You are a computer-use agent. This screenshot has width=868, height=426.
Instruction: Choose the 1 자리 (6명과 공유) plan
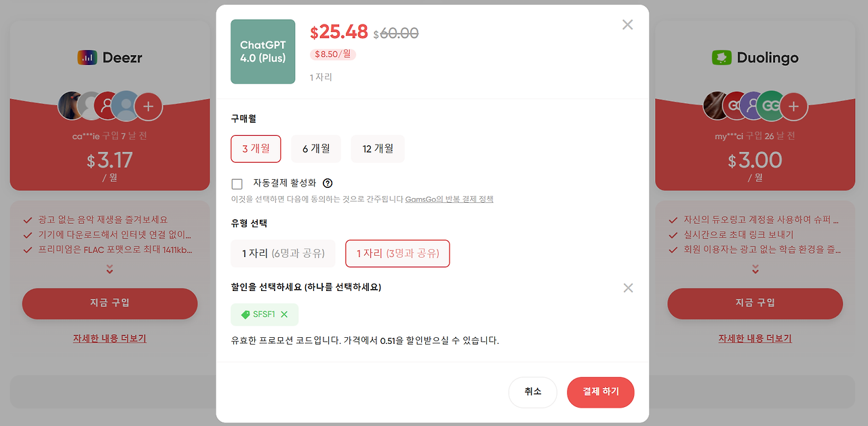coord(283,253)
